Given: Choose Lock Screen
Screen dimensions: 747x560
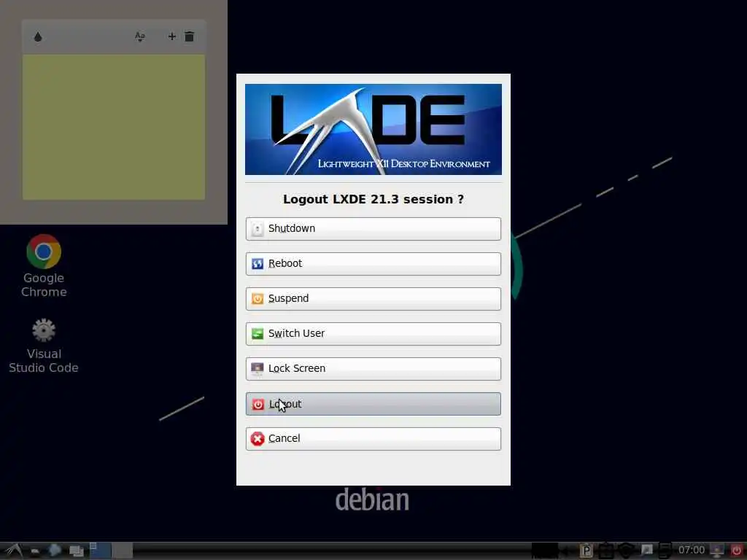Looking at the screenshot, I should click(373, 368).
